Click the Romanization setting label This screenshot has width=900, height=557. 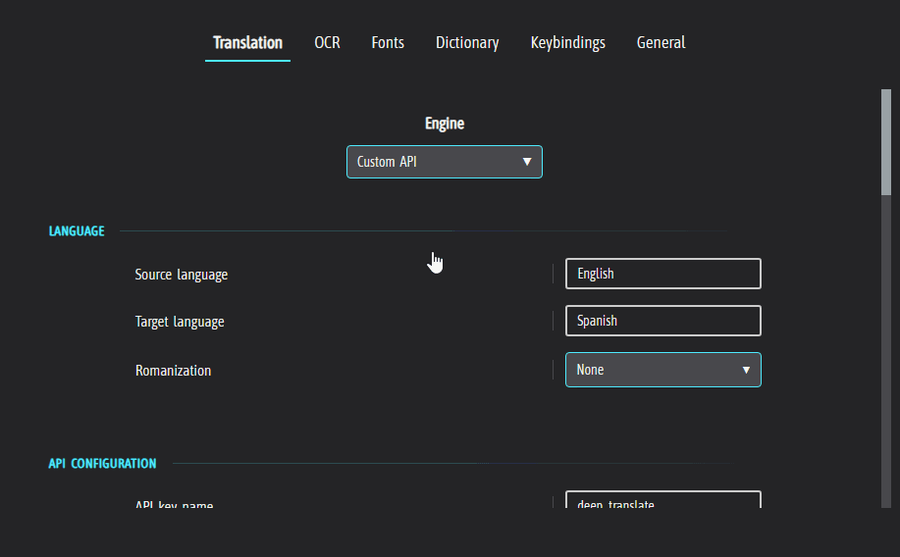point(173,370)
